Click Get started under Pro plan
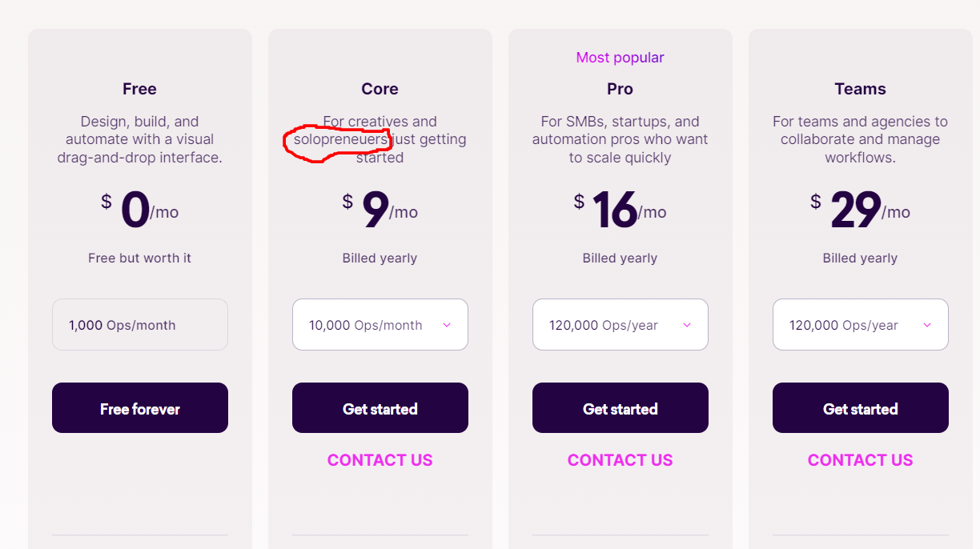Screen dimensions: 980x549 point(621,408)
